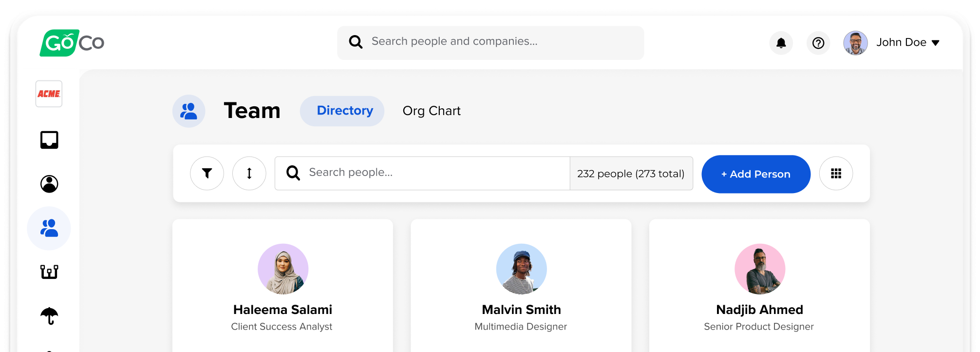
Task: Open the filter people button
Action: (x=207, y=173)
